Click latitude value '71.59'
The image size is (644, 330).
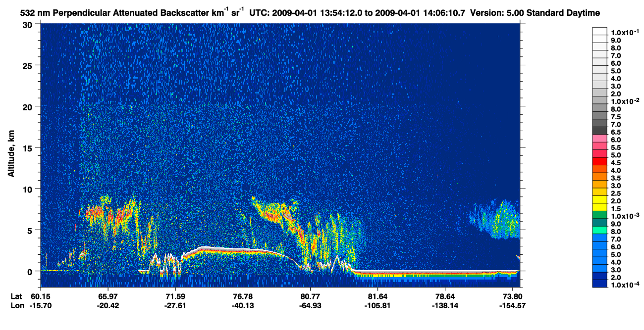click(x=175, y=296)
